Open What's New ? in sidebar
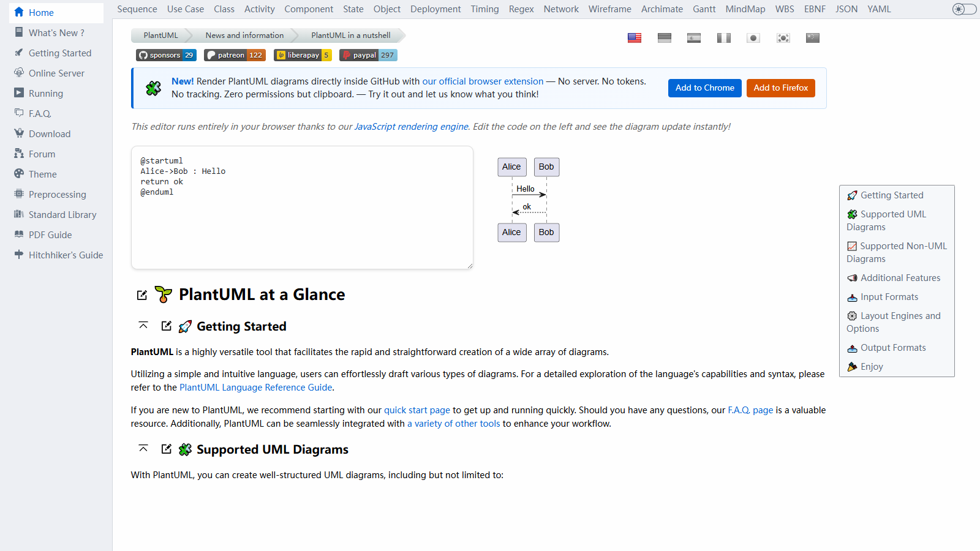This screenshot has height=551, width=980. point(56,33)
